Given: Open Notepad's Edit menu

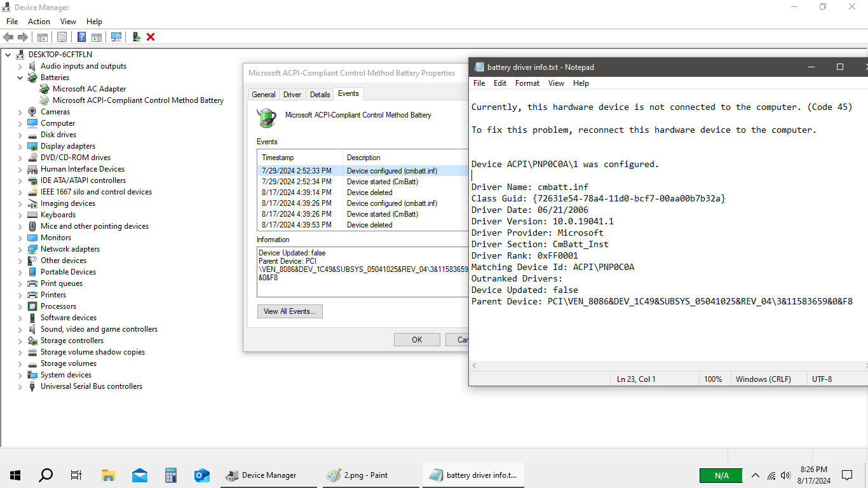Looking at the screenshot, I should (500, 83).
